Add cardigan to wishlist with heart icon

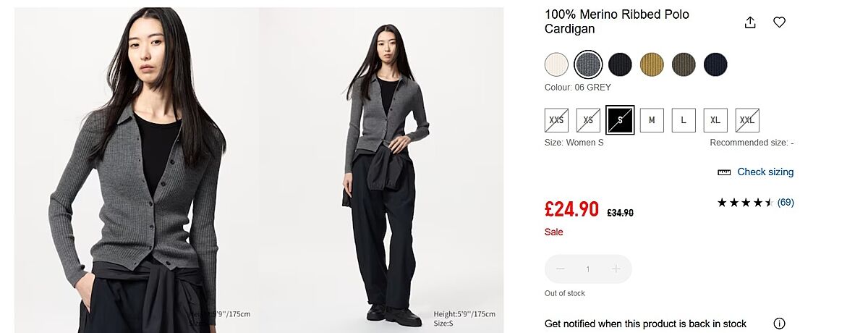(779, 22)
